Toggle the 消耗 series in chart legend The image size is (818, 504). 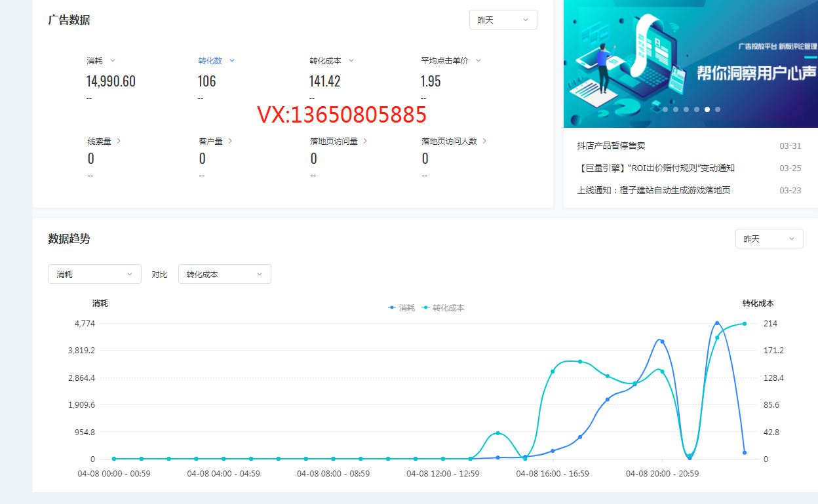coord(402,307)
